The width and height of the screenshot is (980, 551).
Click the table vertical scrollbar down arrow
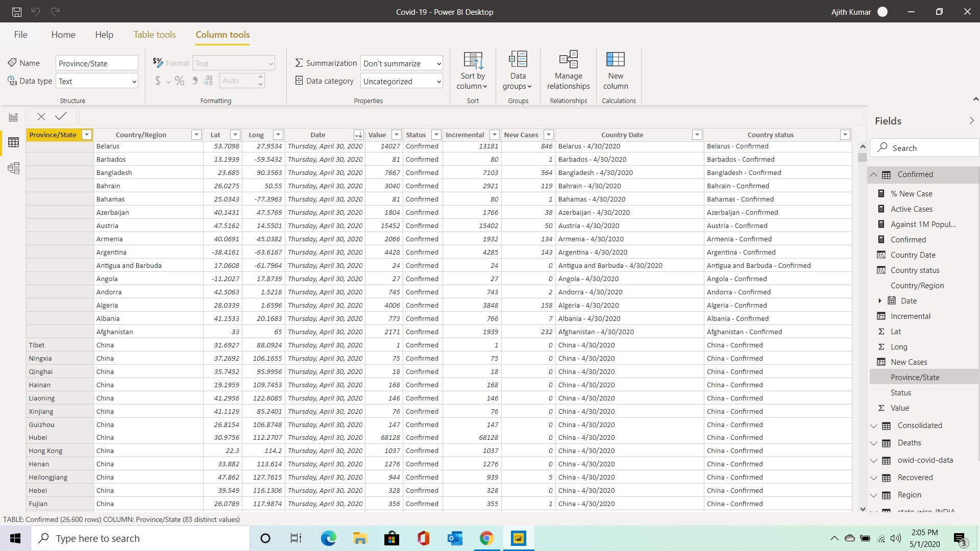point(863,509)
